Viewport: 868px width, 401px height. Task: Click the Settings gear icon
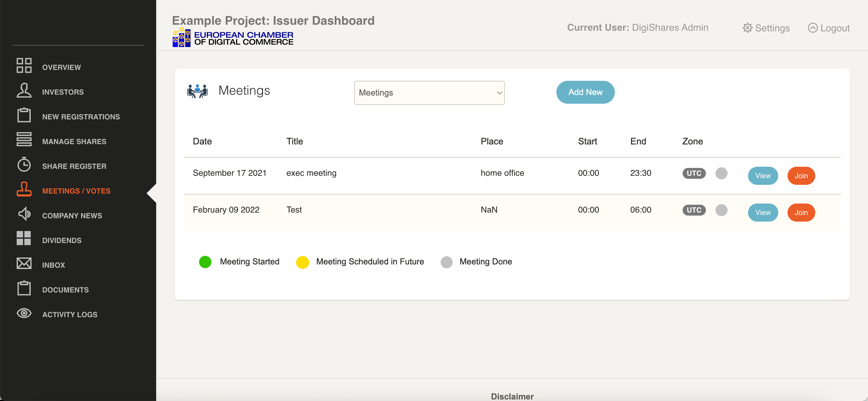point(747,28)
